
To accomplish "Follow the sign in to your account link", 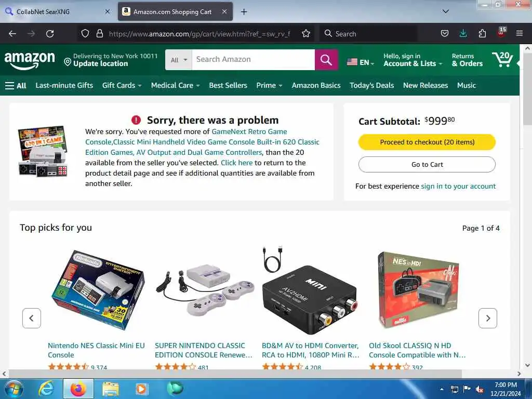I will [458, 187].
